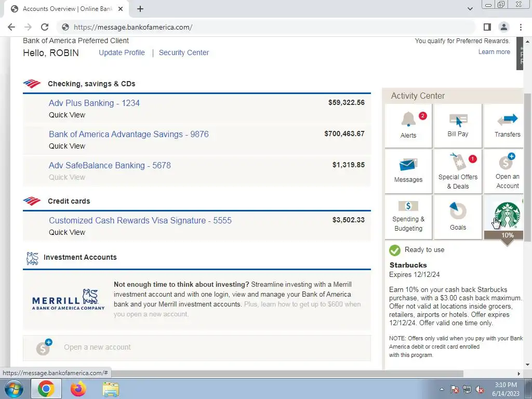Toggle the browser side panel icon

click(487, 27)
